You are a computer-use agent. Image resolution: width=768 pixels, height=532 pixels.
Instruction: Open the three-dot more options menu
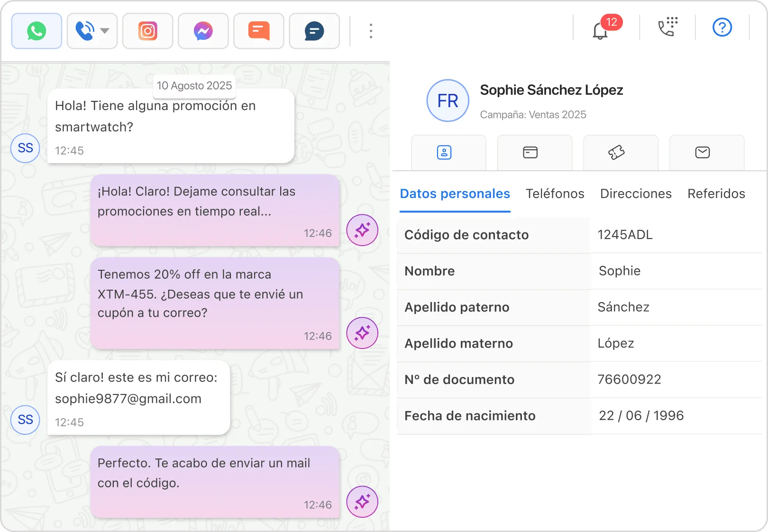click(371, 31)
